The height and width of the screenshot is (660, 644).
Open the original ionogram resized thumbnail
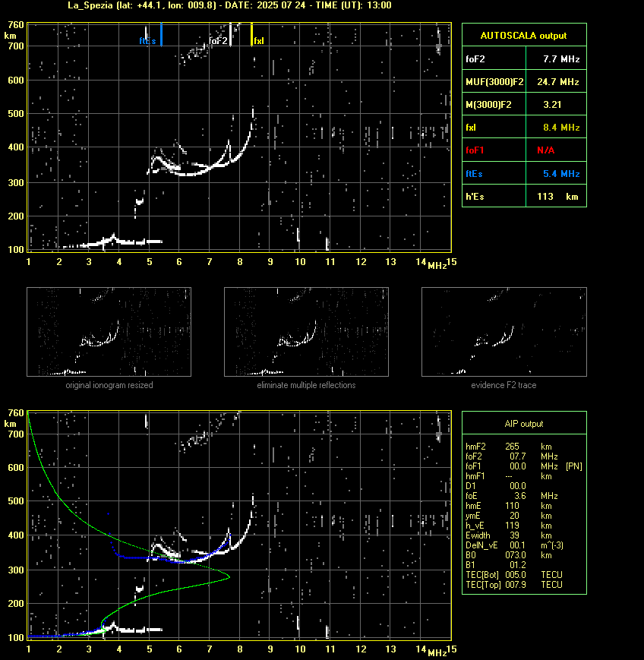pos(109,332)
